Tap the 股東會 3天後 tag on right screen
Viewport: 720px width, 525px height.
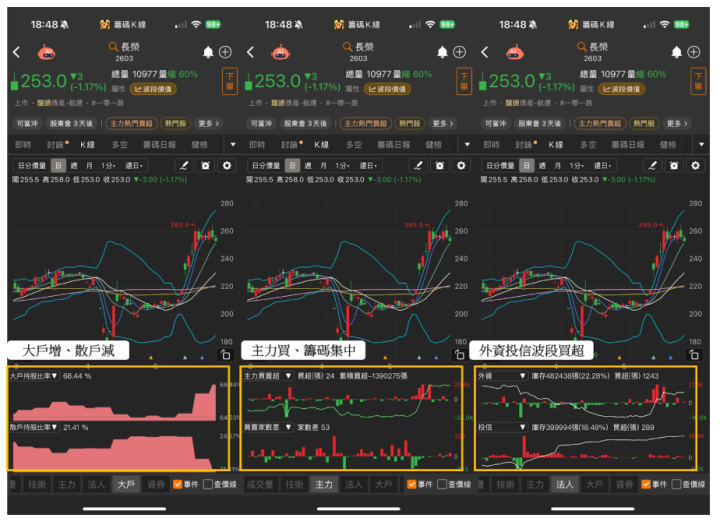point(540,123)
